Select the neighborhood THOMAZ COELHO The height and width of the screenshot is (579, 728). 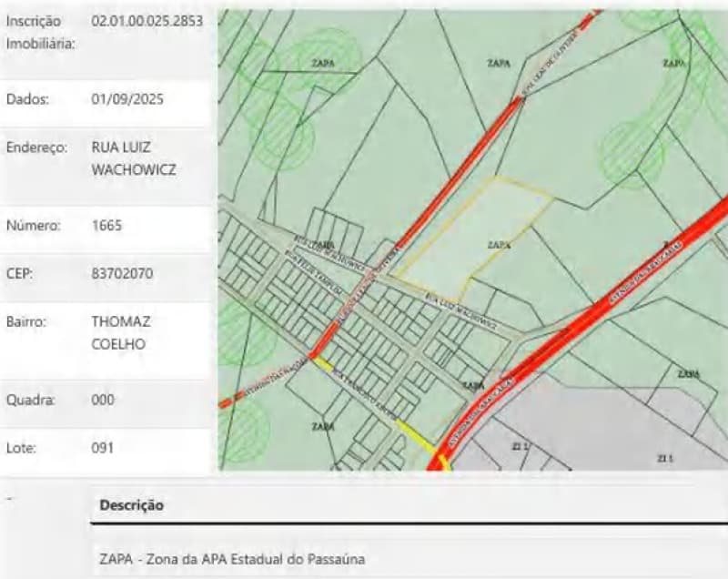point(121,332)
